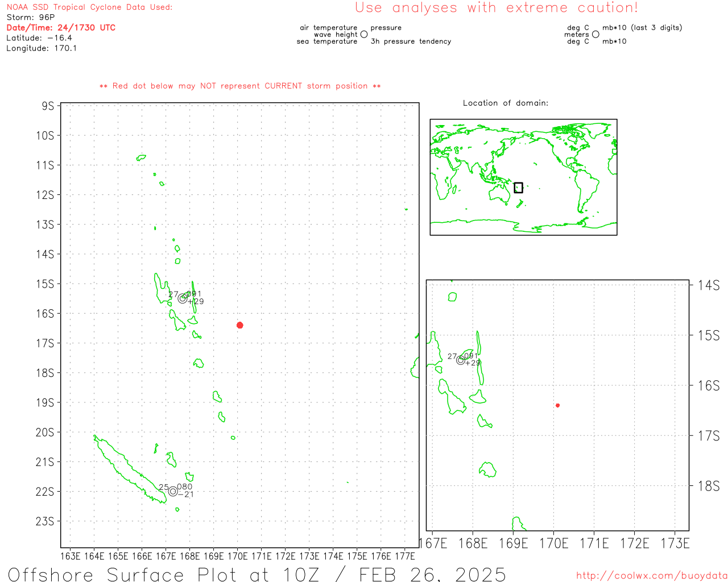
Task: Click 'NOAA SSD Tropical Cyclone Data Used' heading
Action: point(89,7)
